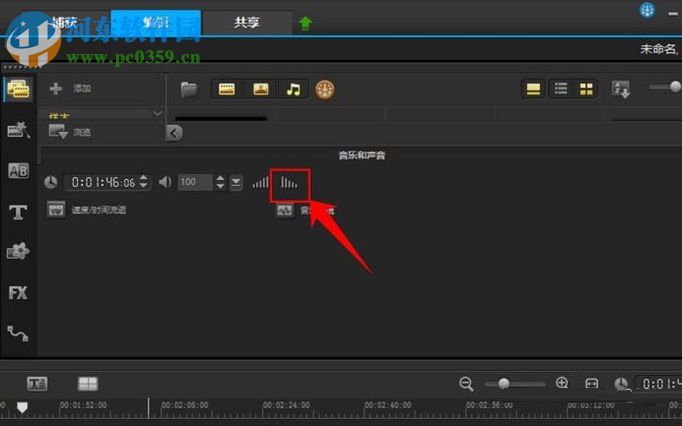The width and height of the screenshot is (682, 426).
Task: Click the duration timecode stepper arrows
Action: (x=144, y=182)
